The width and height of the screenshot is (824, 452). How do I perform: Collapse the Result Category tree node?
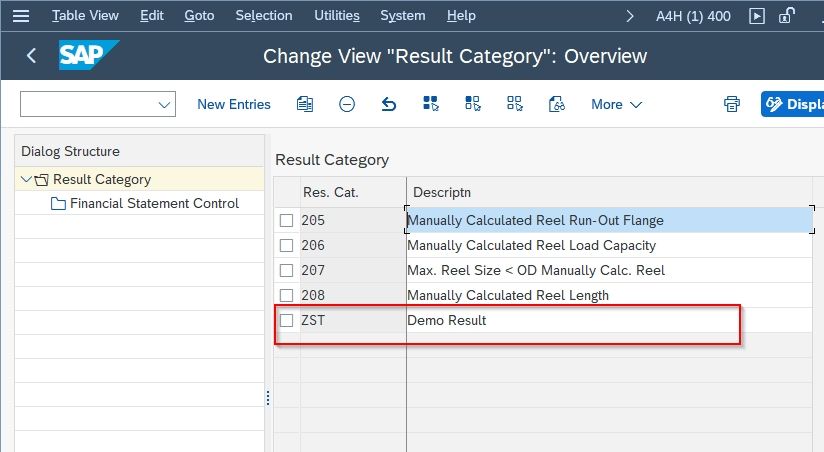point(26,179)
